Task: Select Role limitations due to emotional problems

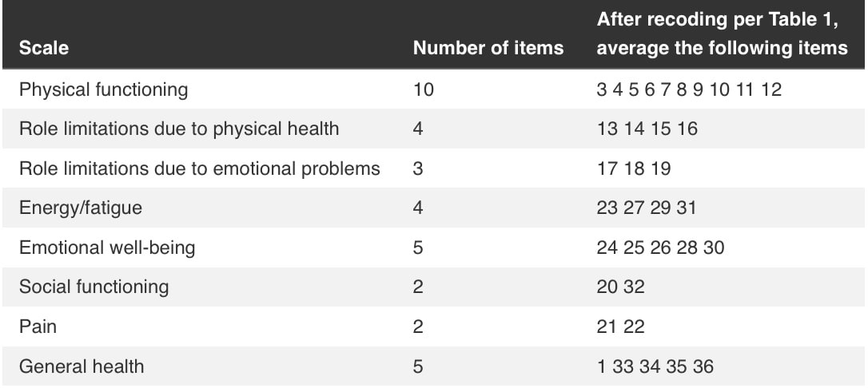Action: point(199,168)
